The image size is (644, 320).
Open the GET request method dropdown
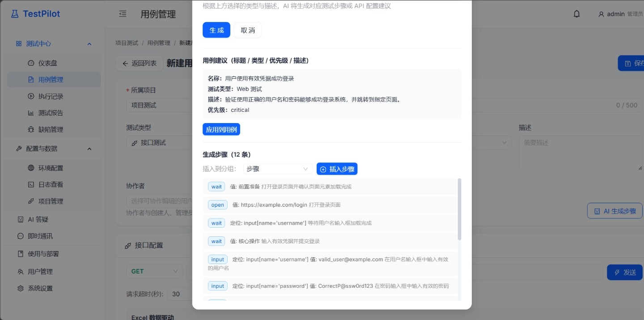(154, 271)
